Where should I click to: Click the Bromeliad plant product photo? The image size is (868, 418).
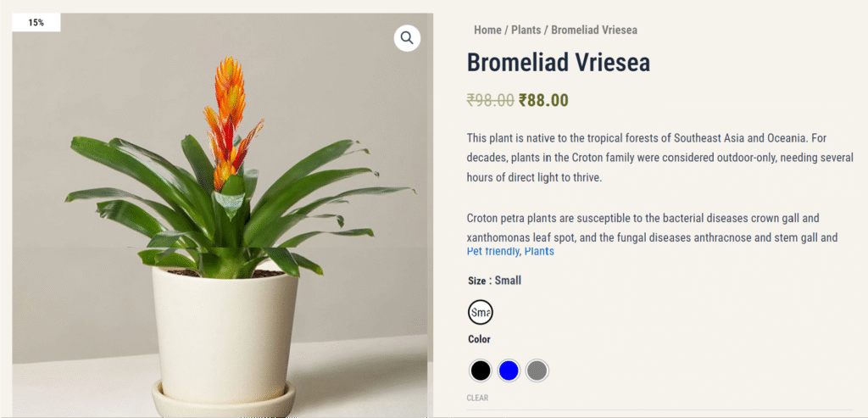(223, 216)
